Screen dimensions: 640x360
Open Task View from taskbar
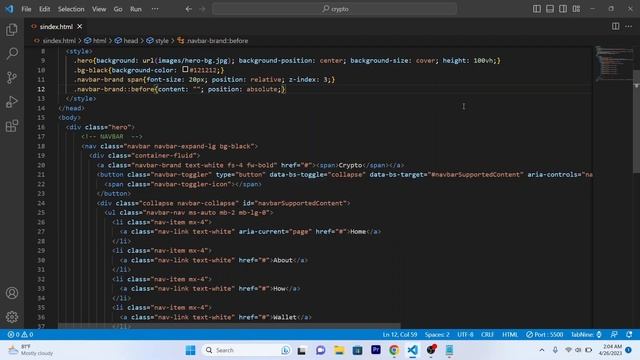302,350
